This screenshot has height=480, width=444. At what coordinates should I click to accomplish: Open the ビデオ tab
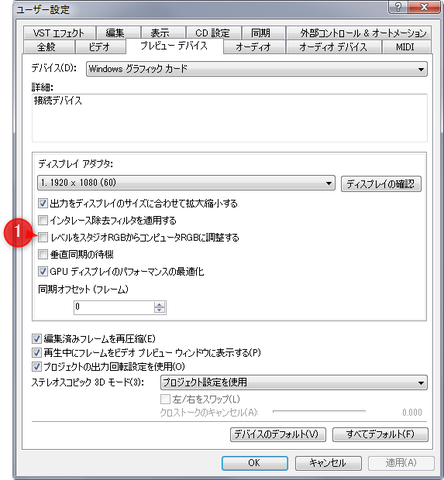pyautogui.click(x=100, y=47)
